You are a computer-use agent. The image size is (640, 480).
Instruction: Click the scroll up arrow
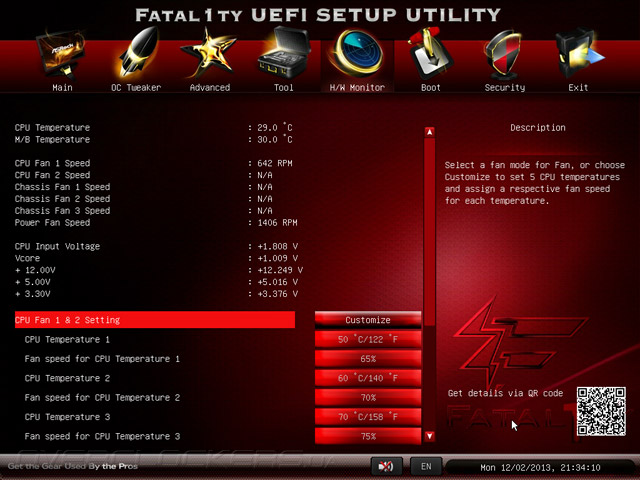pyautogui.click(x=429, y=132)
